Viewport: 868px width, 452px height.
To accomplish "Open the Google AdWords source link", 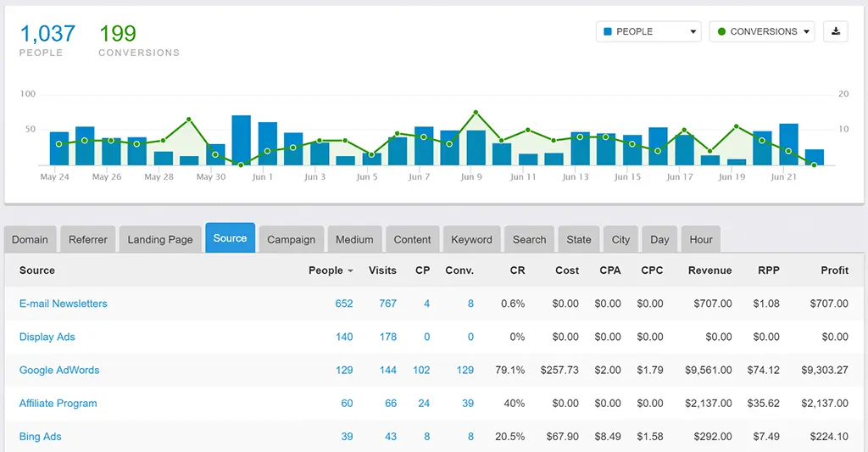I will [x=59, y=371].
